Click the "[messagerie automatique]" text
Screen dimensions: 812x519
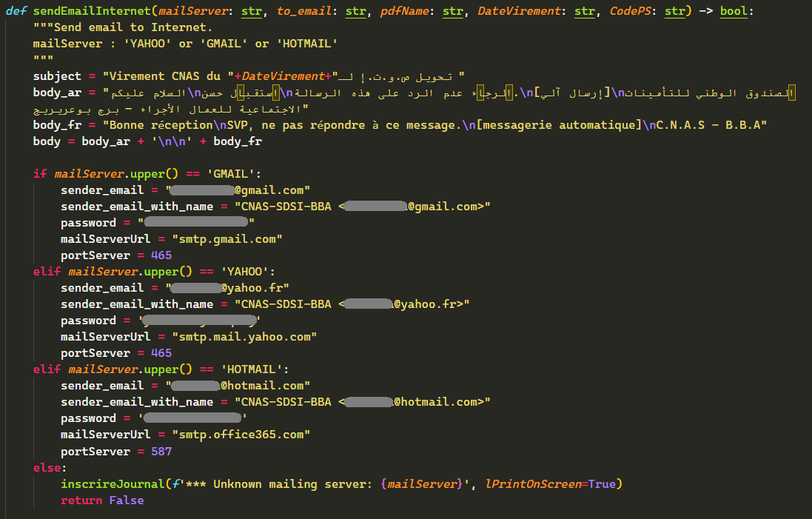[x=559, y=125]
